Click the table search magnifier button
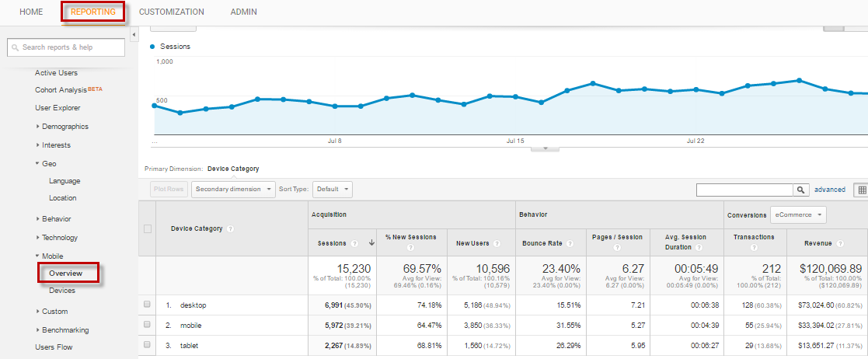The image size is (868, 359). pyautogui.click(x=800, y=190)
